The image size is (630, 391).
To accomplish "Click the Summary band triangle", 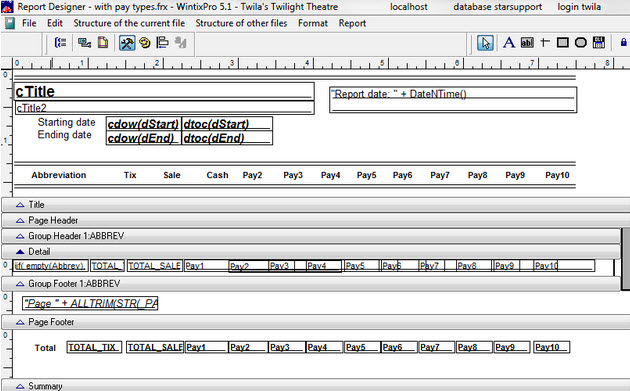I will pos(20,386).
